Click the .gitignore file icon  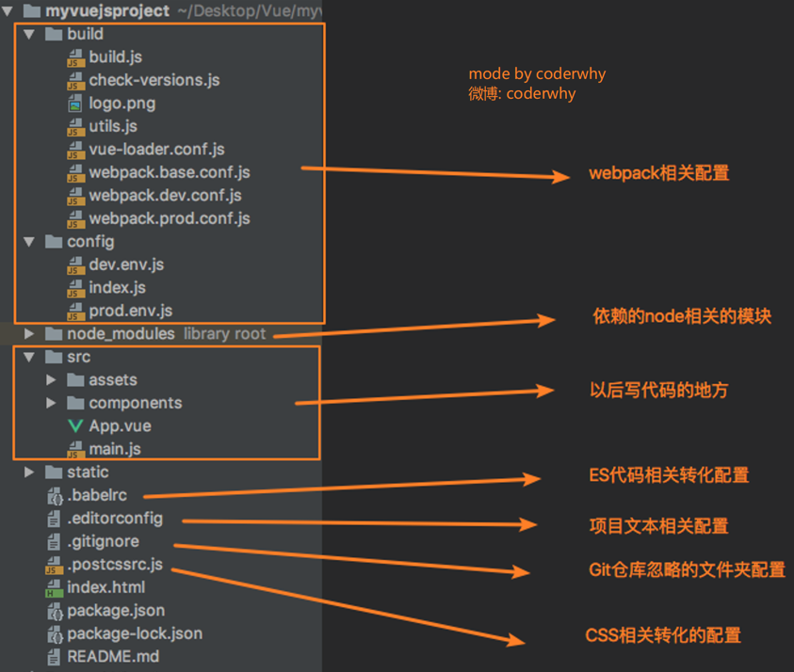tap(54, 542)
